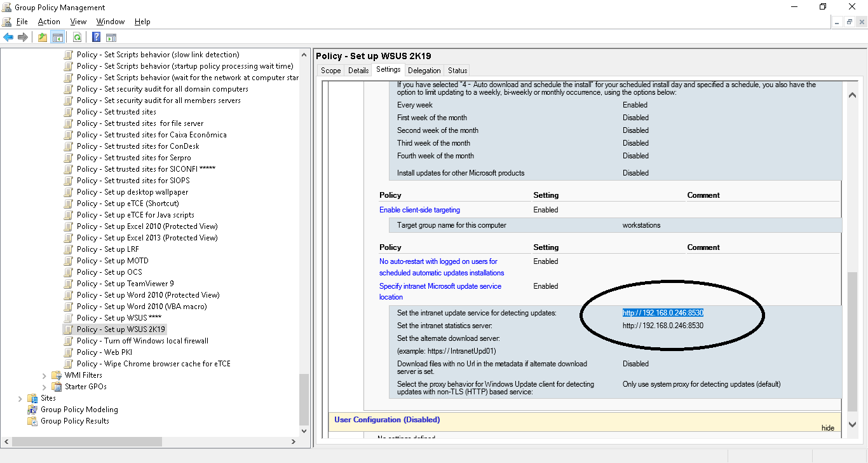Click the Sites node icon
The width and height of the screenshot is (868, 463).
click(32, 398)
